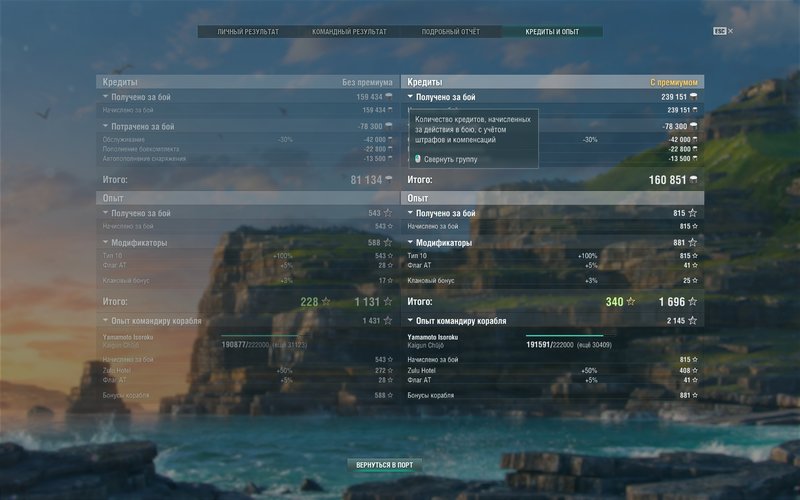
Task: Click the premium commander XP progress bar
Action: 564,336
